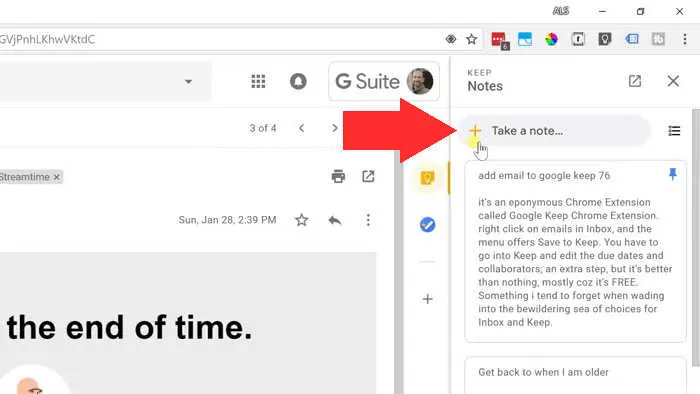This screenshot has height=394, width=700.
Task: Open the red calendar extension icon
Action: pyautogui.click(x=500, y=40)
